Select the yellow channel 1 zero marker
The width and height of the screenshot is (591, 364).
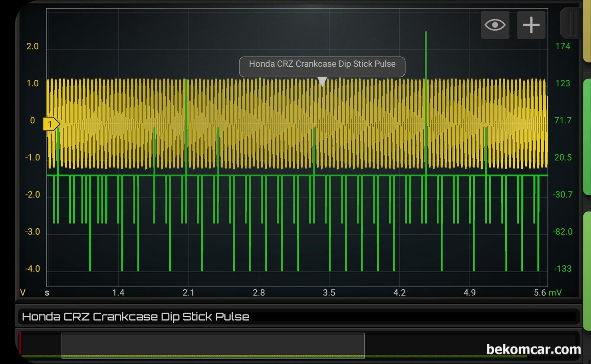point(51,124)
